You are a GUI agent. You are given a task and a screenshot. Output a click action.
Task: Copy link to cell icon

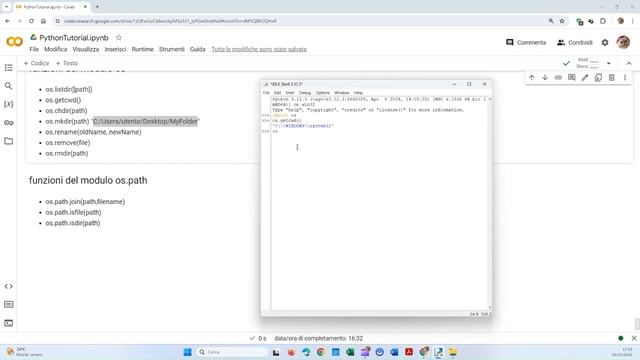[x=558, y=77]
